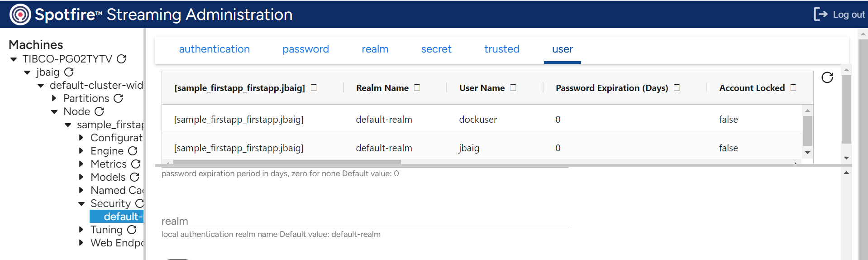
Task: Toggle the User Name column checkbox
Action: 513,88
